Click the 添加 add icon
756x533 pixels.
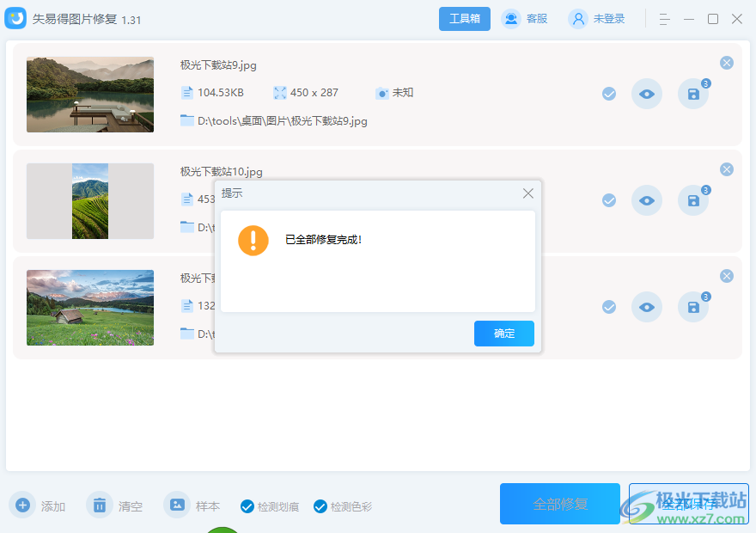click(x=22, y=505)
